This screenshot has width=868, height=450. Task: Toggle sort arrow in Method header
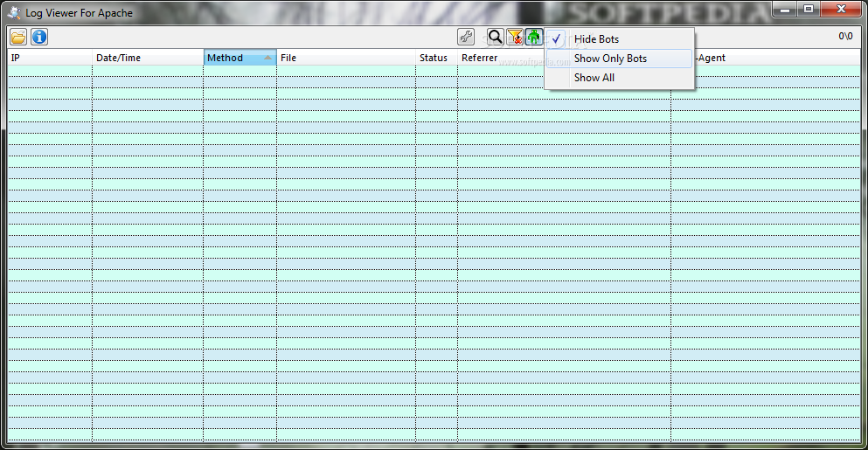[x=268, y=58]
